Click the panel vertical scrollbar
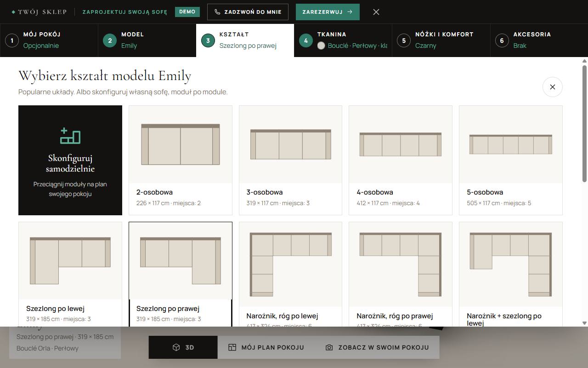 [584, 123]
